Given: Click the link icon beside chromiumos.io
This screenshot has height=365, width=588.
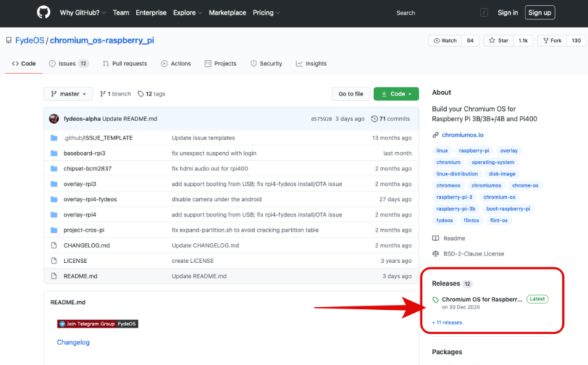Looking at the screenshot, I should (435, 135).
